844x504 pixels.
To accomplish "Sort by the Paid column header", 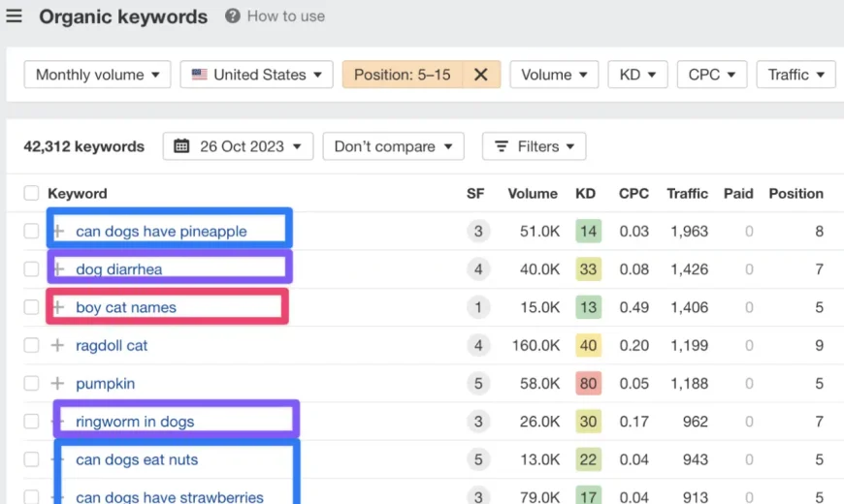I will click(x=738, y=194).
